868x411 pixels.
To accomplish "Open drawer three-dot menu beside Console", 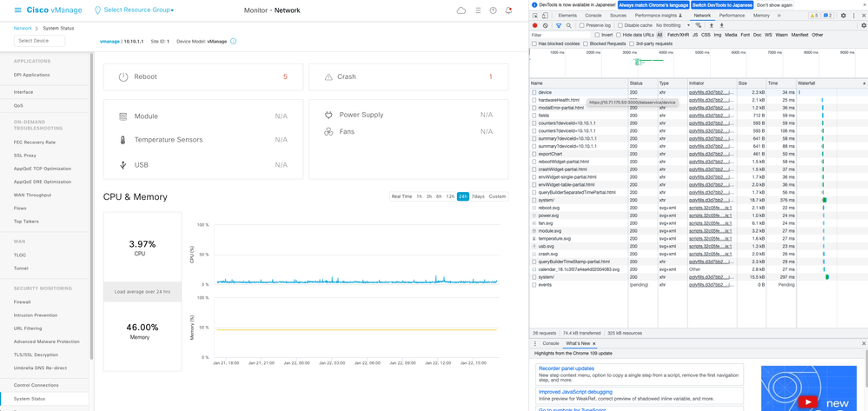I will (534, 343).
